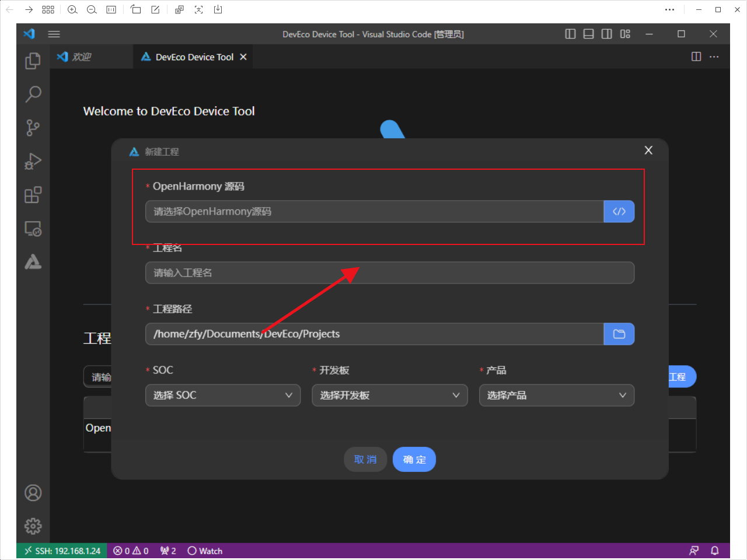
Task: Click the edit image icon in viewer toolbar
Action: [155, 9]
